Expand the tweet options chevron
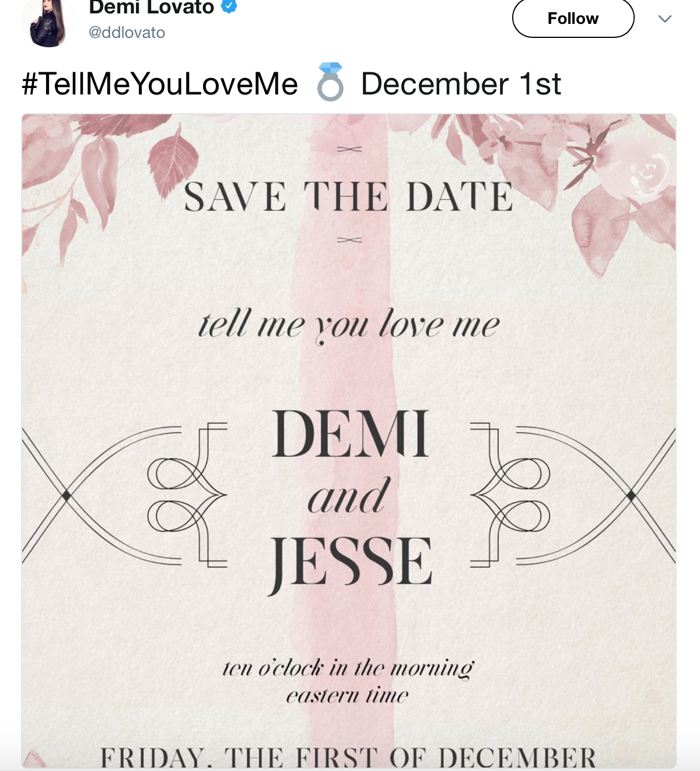The width and height of the screenshot is (700, 771). [x=664, y=19]
